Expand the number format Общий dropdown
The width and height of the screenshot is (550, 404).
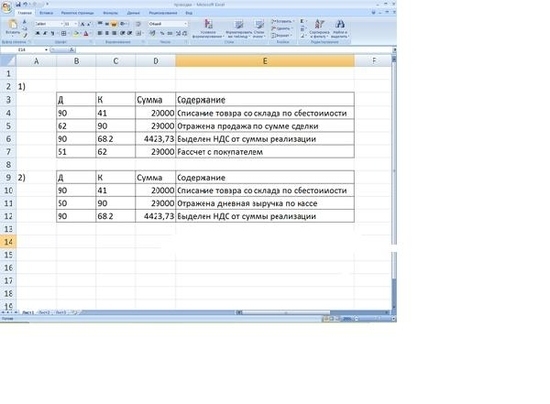tap(186, 24)
